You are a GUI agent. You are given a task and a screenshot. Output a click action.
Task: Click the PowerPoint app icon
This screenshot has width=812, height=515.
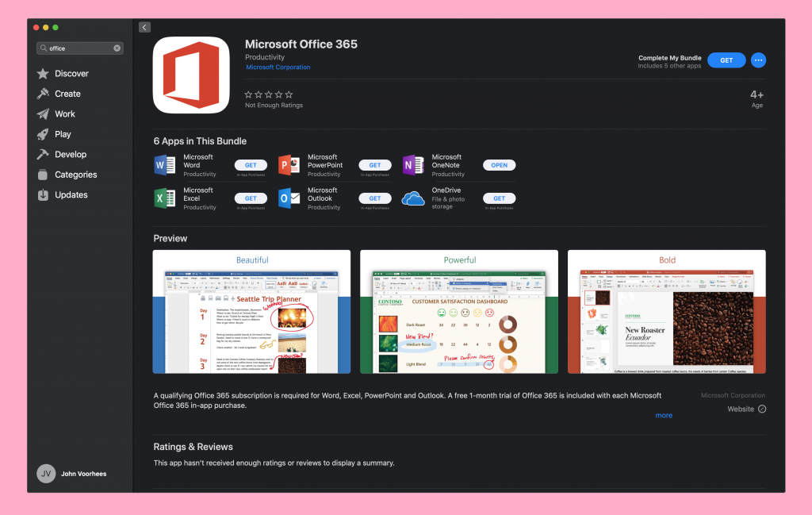[289, 165]
